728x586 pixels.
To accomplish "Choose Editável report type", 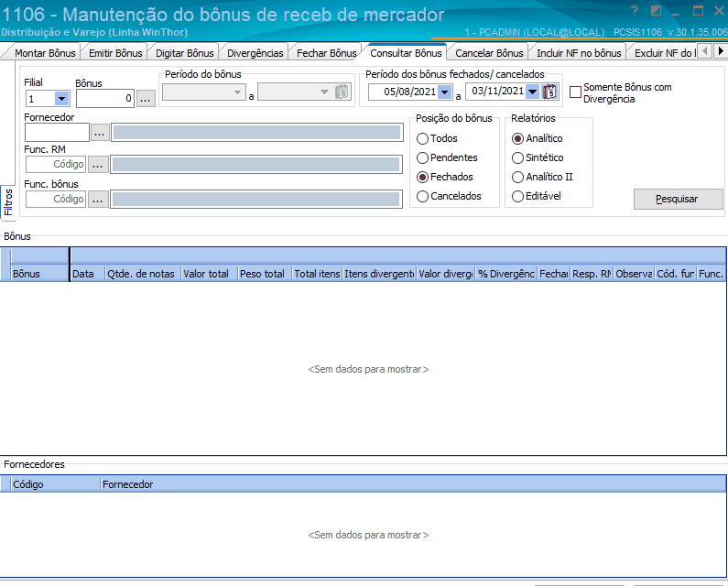I will point(537,197).
